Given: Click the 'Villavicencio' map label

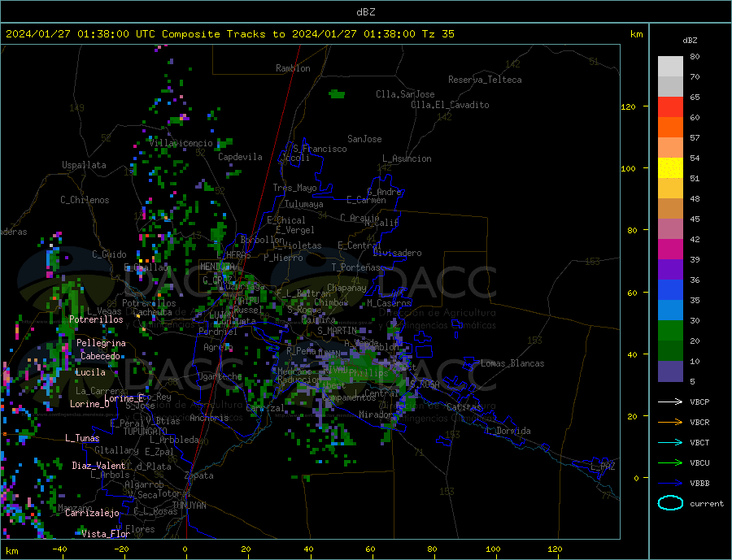Looking at the screenshot, I should 181,143.
